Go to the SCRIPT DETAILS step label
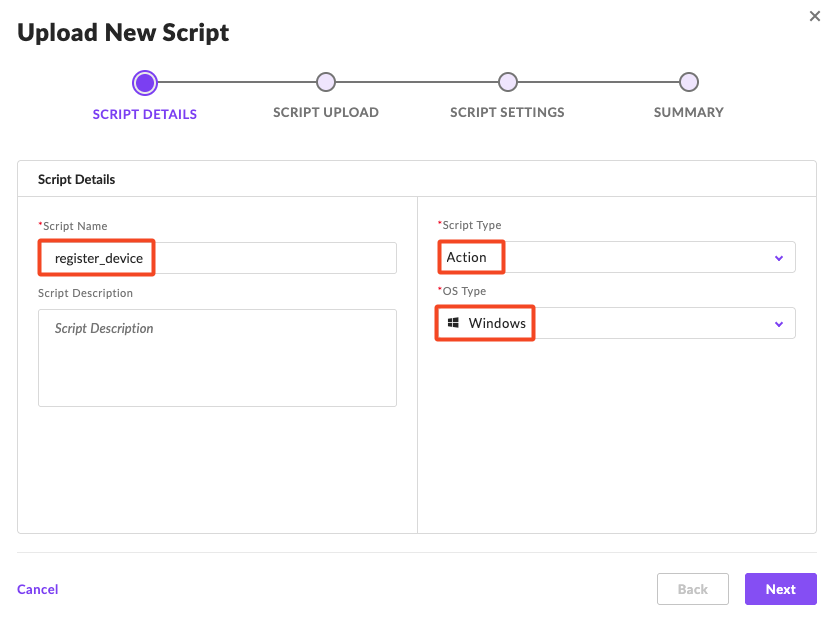 tap(145, 114)
